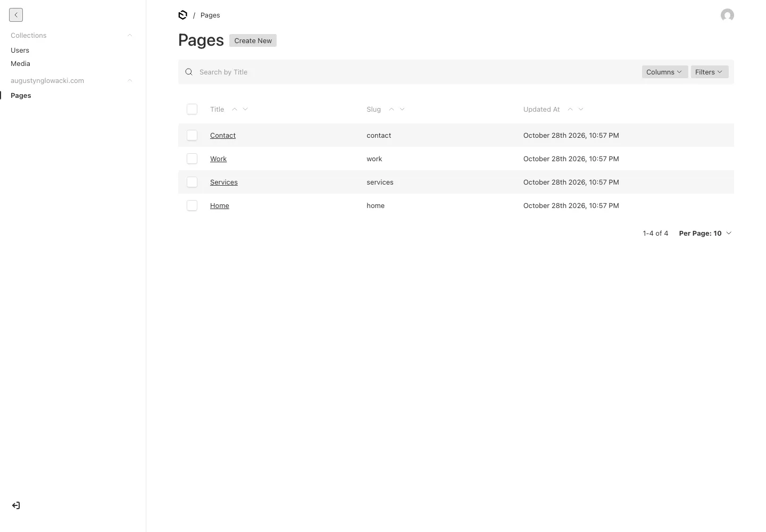This screenshot has width=766, height=532.
Task: Check the Work row checkbox
Action: coord(192,159)
